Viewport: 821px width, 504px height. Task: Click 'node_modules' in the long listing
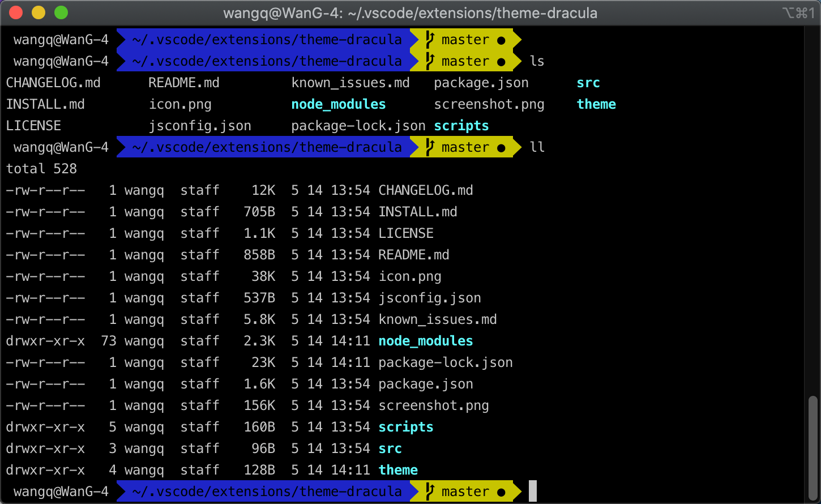[x=426, y=341]
